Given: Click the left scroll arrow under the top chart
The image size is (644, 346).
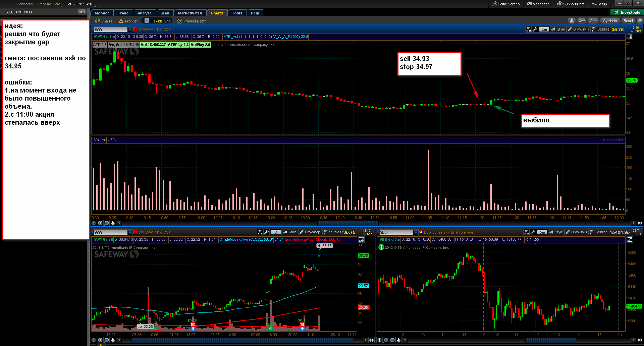Looking at the screenshot, I should (119, 223).
